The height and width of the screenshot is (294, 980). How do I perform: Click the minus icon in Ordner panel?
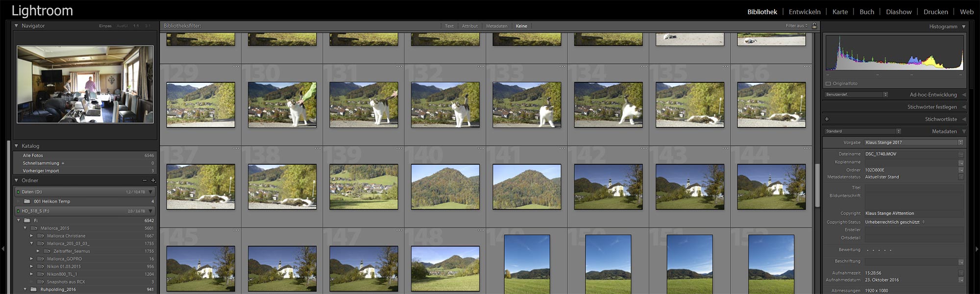pos(145,180)
